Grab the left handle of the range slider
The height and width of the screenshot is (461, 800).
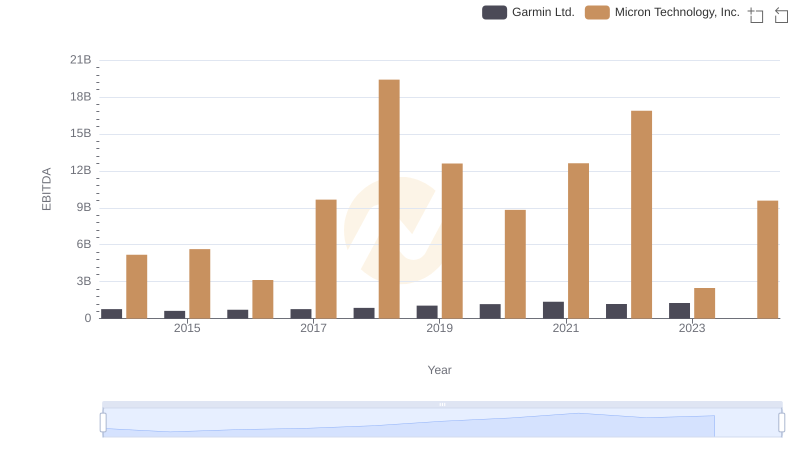[x=103, y=423]
